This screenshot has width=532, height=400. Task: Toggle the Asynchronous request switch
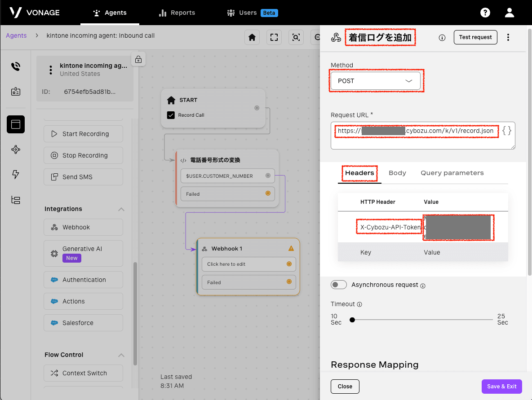339,285
